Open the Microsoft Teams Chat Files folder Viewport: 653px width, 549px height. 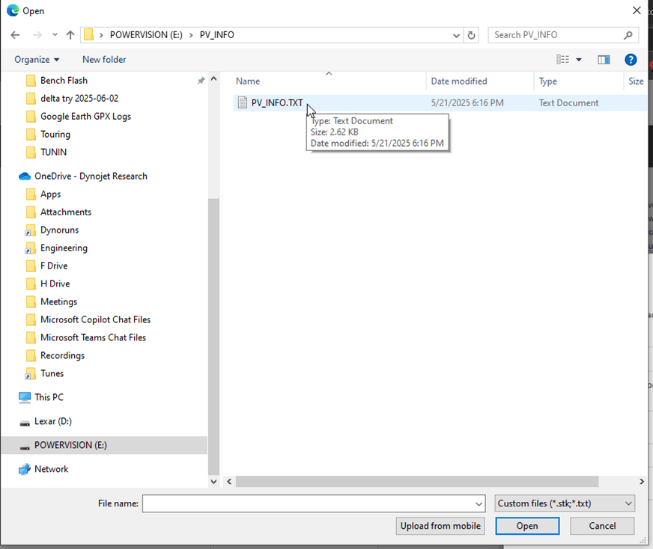[x=93, y=337]
